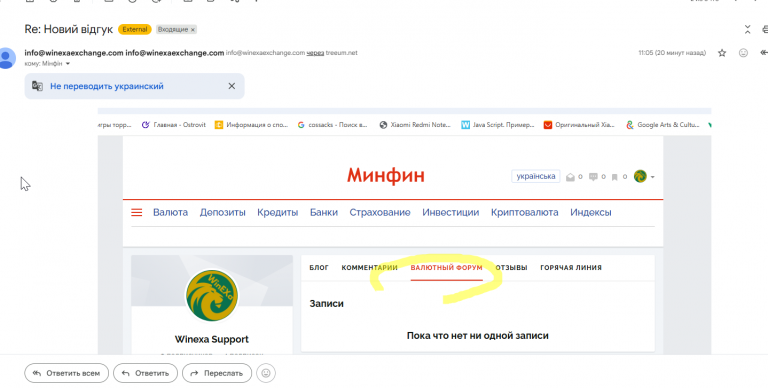Remove the Входящие label from the email
This screenshot has height=388, width=768.
(193, 30)
